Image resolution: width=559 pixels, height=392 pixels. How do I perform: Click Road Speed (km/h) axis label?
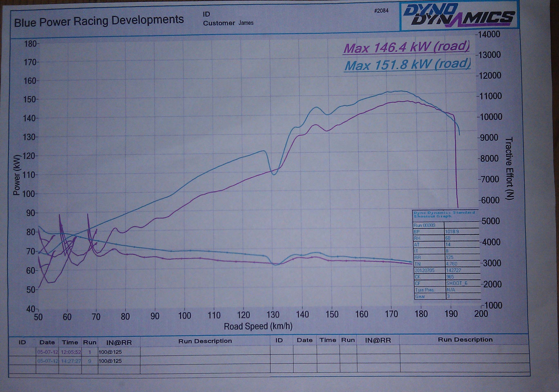[x=258, y=326]
